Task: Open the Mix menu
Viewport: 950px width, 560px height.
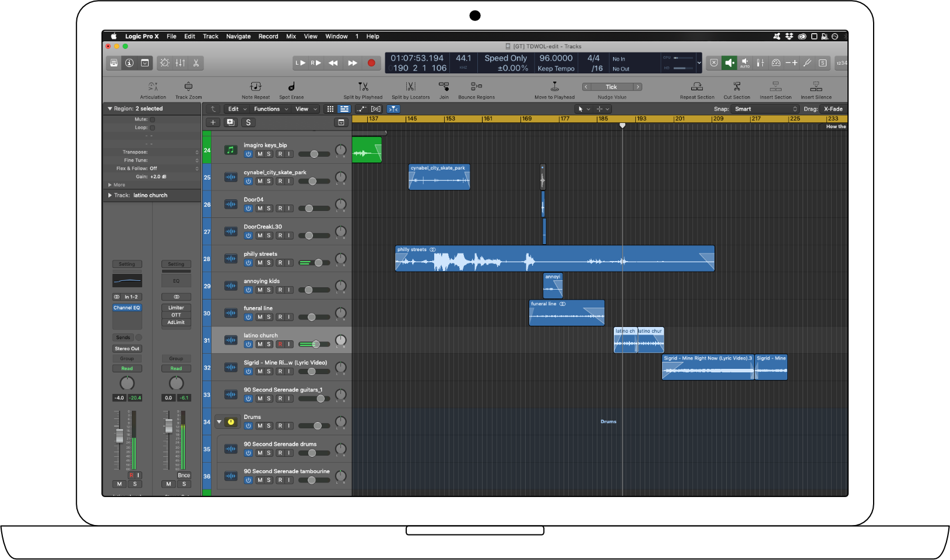Action: 291,36
